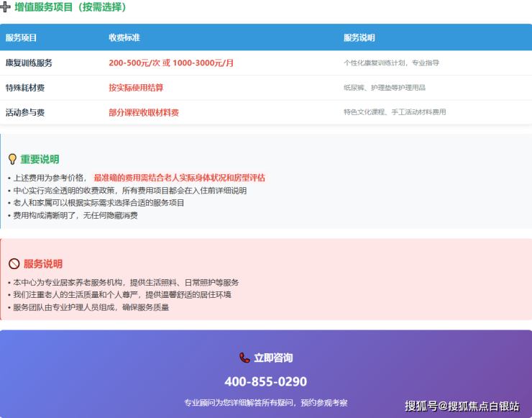Click the phone number 400-855-0290

pyautogui.click(x=265, y=381)
